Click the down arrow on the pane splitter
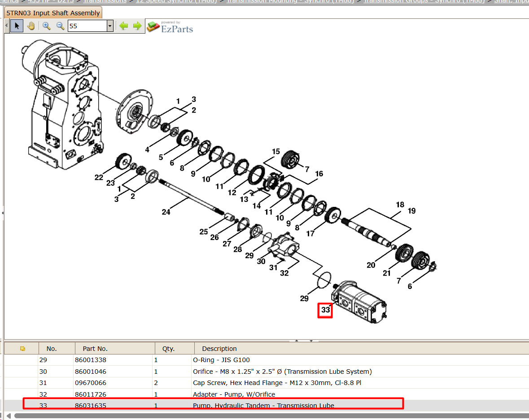The image size is (529, 420). (x=311, y=341)
